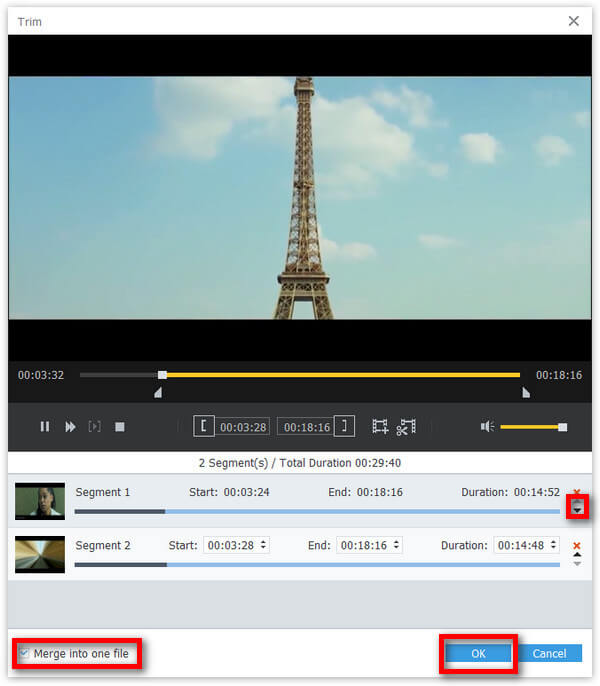Delete Segment 1 with red X

point(576,492)
